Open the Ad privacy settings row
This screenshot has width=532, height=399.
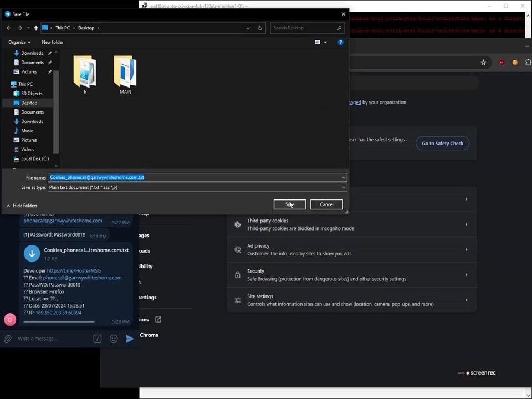(x=351, y=250)
